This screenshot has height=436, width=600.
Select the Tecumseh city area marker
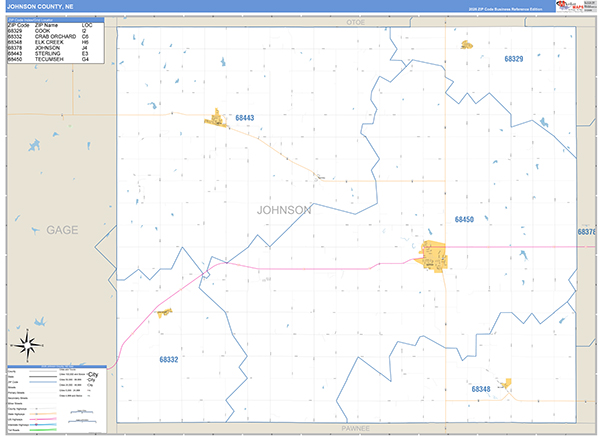coord(433,256)
